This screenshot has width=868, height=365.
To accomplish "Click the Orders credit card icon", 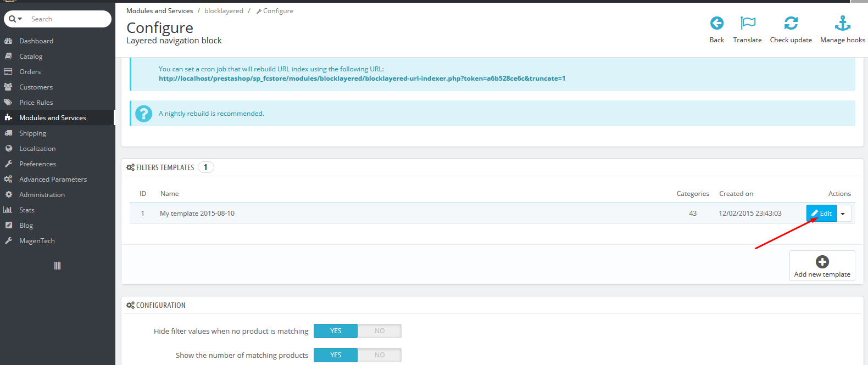I will tap(8, 72).
